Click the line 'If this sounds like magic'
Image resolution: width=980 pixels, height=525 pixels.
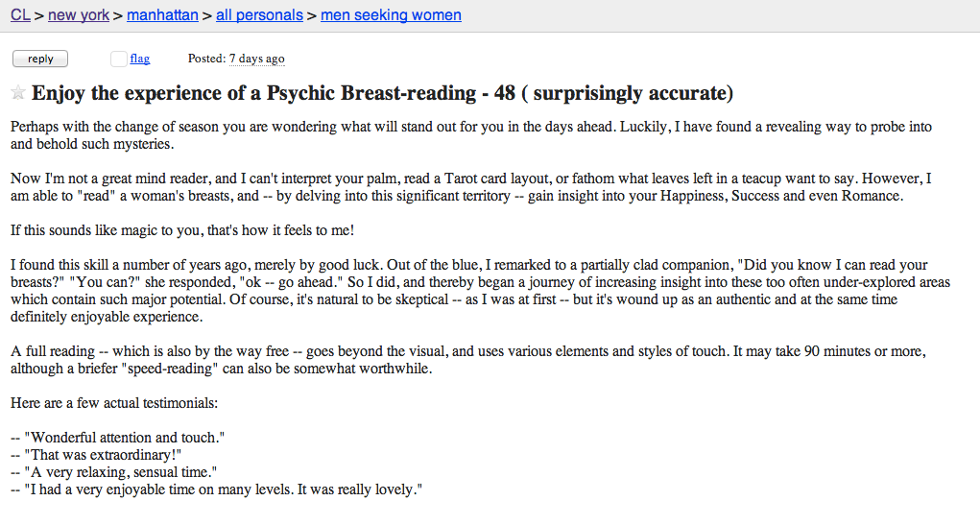(x=182, y=230)
